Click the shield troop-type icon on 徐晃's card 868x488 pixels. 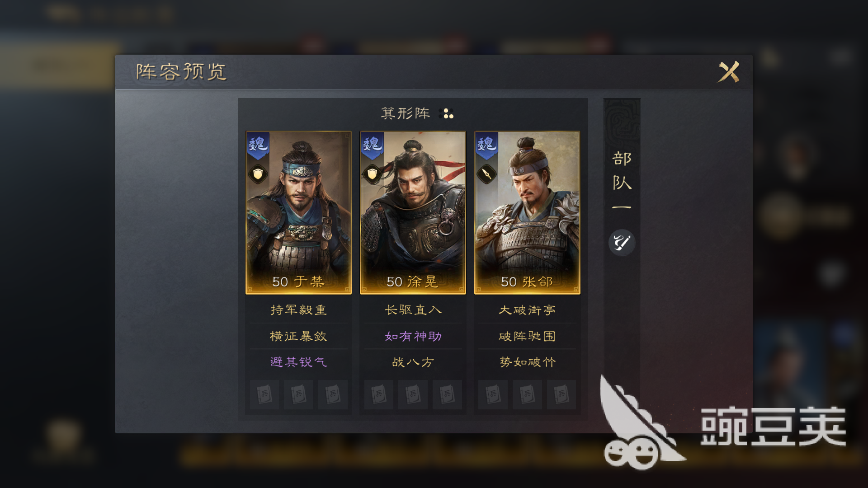373,174
